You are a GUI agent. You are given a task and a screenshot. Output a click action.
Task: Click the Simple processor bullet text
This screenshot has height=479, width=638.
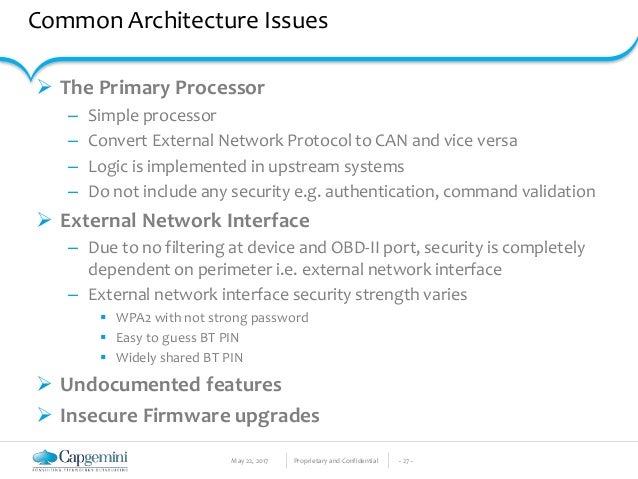pyautogui.click(x=152, y=116)
